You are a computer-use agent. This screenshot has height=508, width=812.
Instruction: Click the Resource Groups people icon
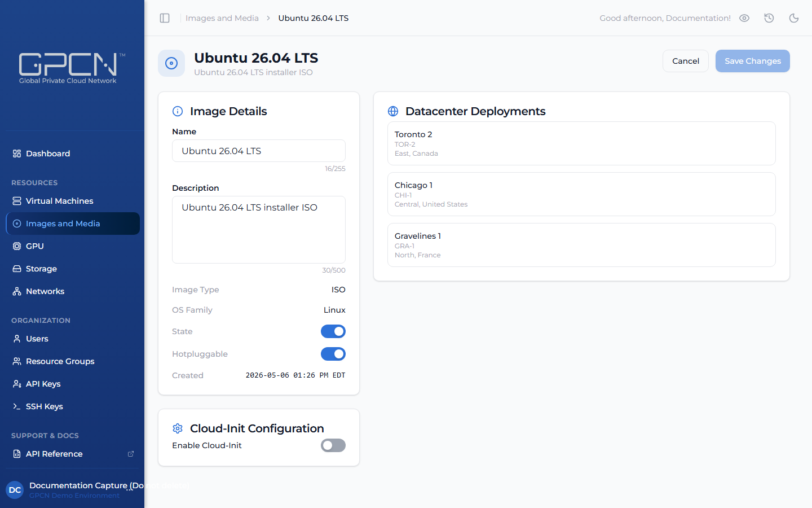tap(17, 361)
